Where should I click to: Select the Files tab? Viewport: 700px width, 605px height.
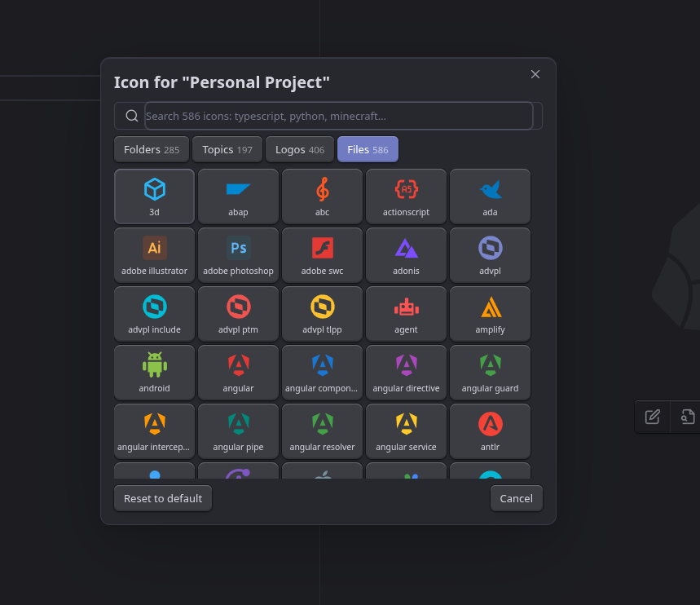pos(368,150)
